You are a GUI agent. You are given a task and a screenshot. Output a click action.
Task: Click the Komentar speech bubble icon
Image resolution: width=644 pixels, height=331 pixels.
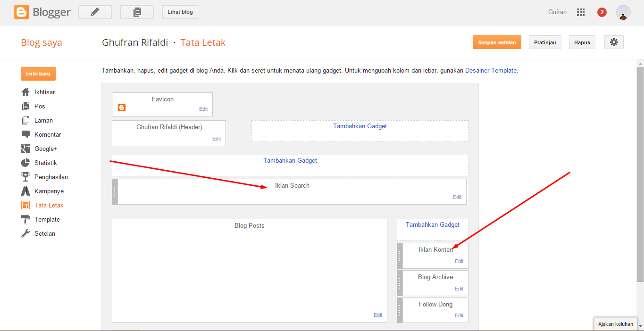(x=25, y=134)
